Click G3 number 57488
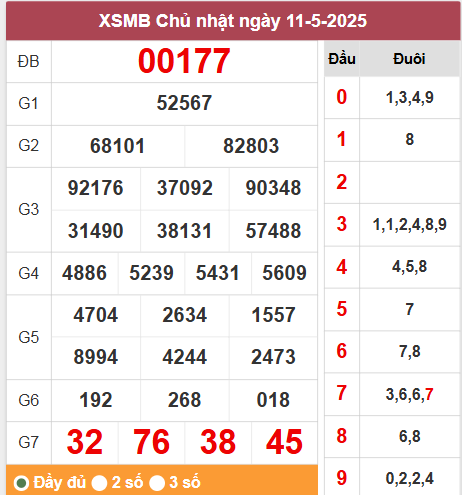 tap(273, 231)
